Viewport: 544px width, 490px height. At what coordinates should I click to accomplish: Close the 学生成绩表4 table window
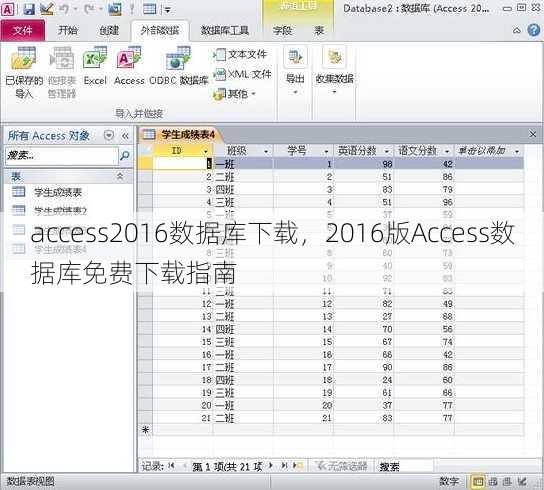533,134
